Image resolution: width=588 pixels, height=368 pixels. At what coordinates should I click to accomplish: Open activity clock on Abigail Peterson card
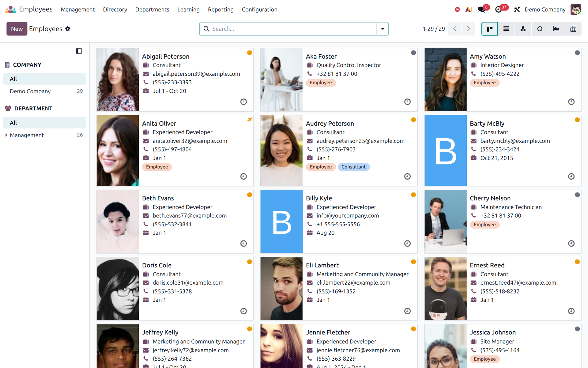pos(243,102)
